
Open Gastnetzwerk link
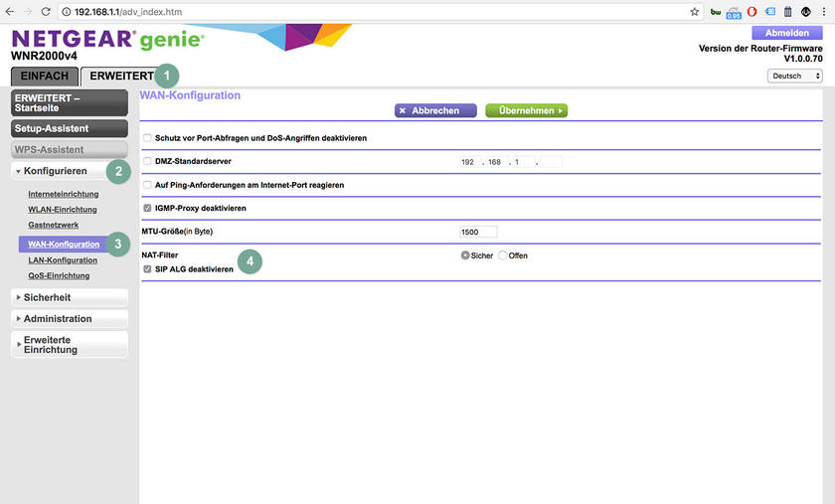54,225
